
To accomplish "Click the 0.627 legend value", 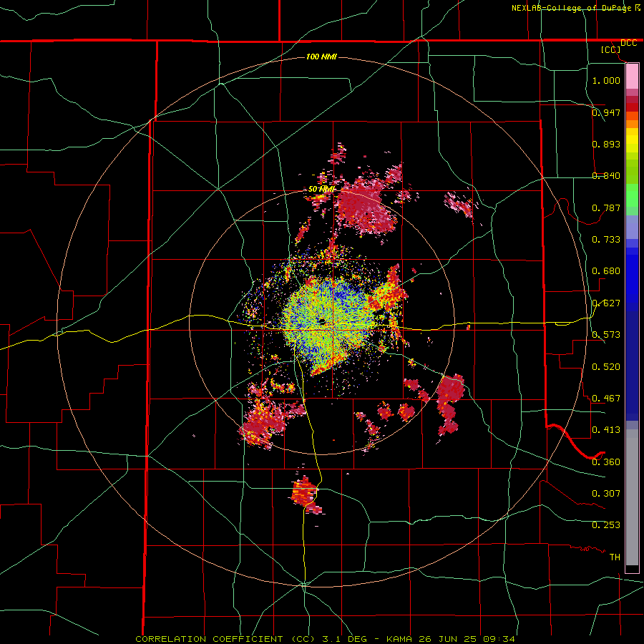I will [x=606, y=303].
